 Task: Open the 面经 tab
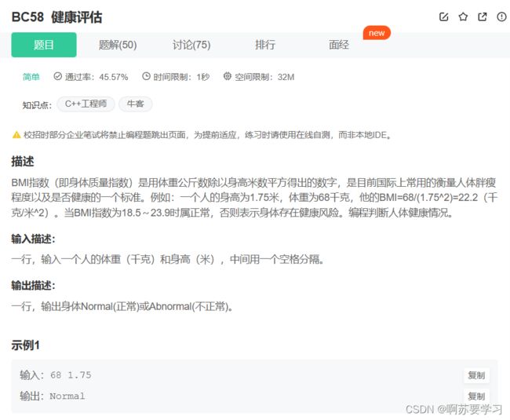point(339,45)
